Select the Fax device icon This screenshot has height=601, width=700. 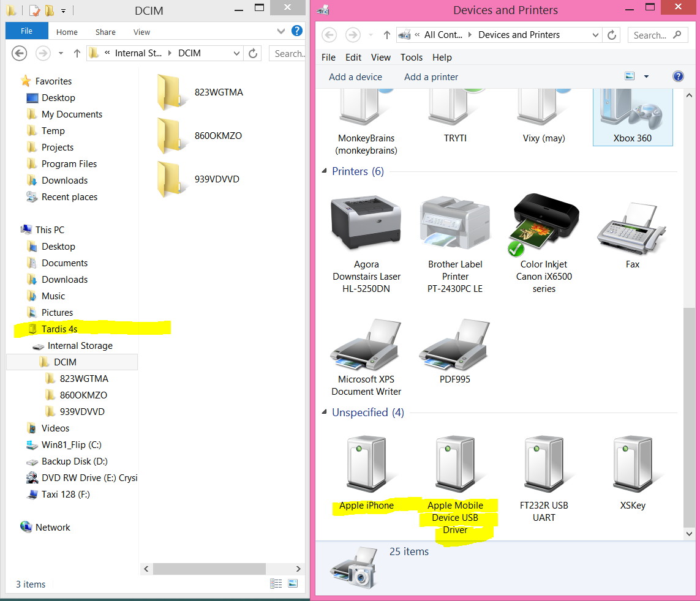pyautogui.click(x=632, y=228)
